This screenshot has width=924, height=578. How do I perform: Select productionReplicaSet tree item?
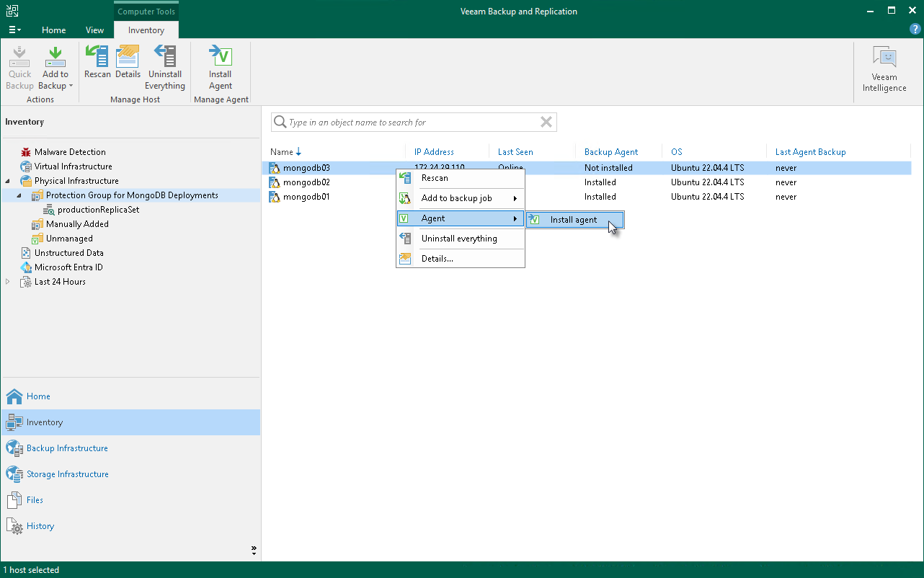pyautogui.click(x=99, y=210)
